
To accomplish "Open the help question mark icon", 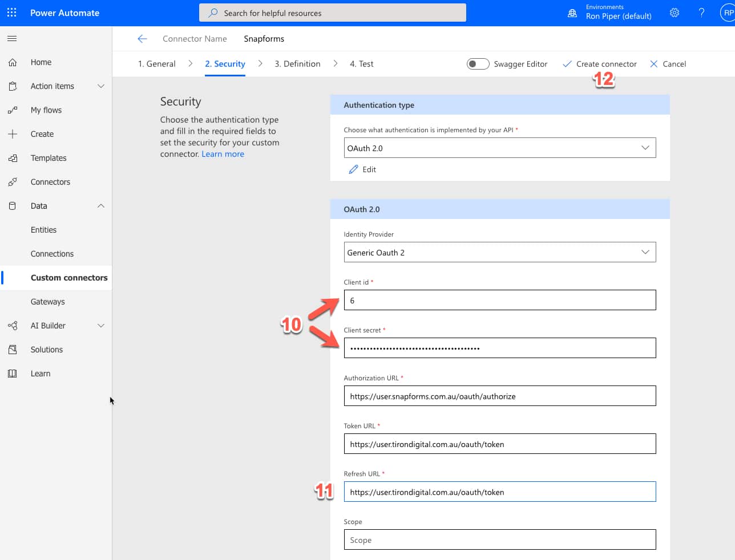I will coord(701,13).
